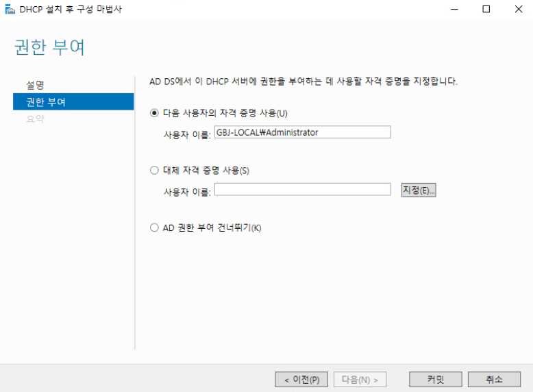Click the DHCP wizard icon in title bar
This screenshot has height=392, width=533.
pyautogui.click(x=10, y=9)
